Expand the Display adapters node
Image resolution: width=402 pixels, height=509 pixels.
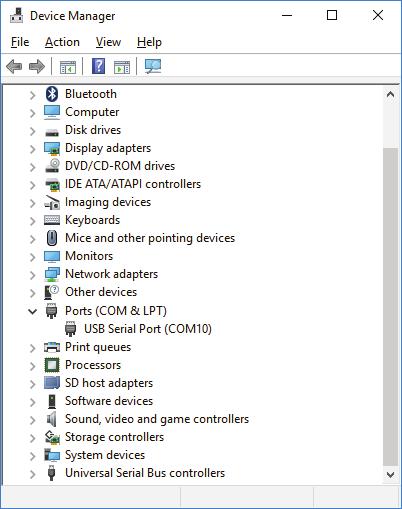[32, 149]
